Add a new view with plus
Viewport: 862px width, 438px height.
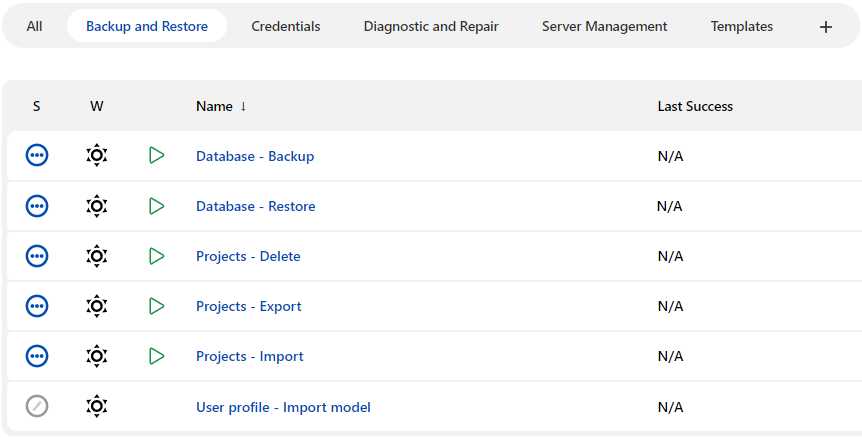coord(825,27)
